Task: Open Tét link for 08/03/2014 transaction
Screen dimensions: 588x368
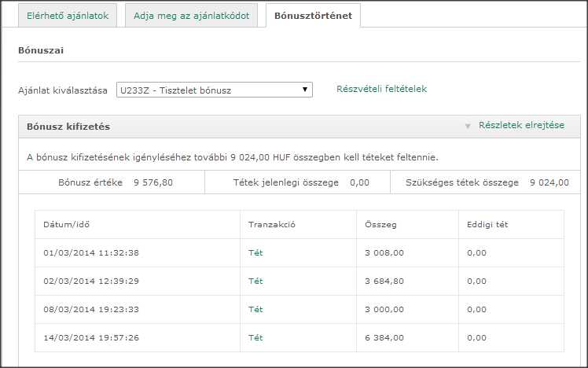Action: tap(255, 309)
